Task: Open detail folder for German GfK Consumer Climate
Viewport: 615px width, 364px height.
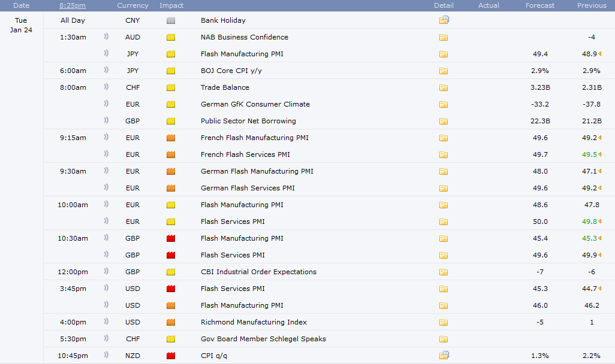Action: 444,104
